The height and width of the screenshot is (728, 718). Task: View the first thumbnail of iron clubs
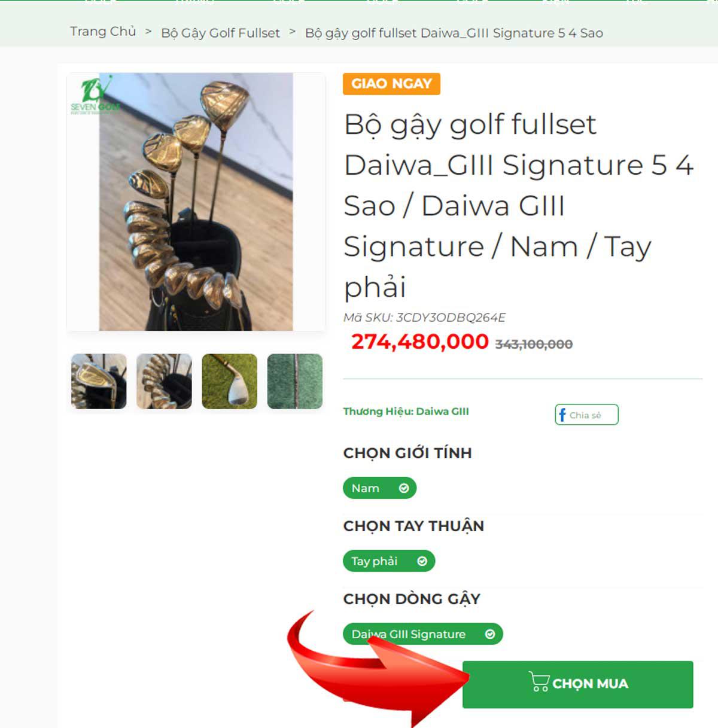[99, 381]
